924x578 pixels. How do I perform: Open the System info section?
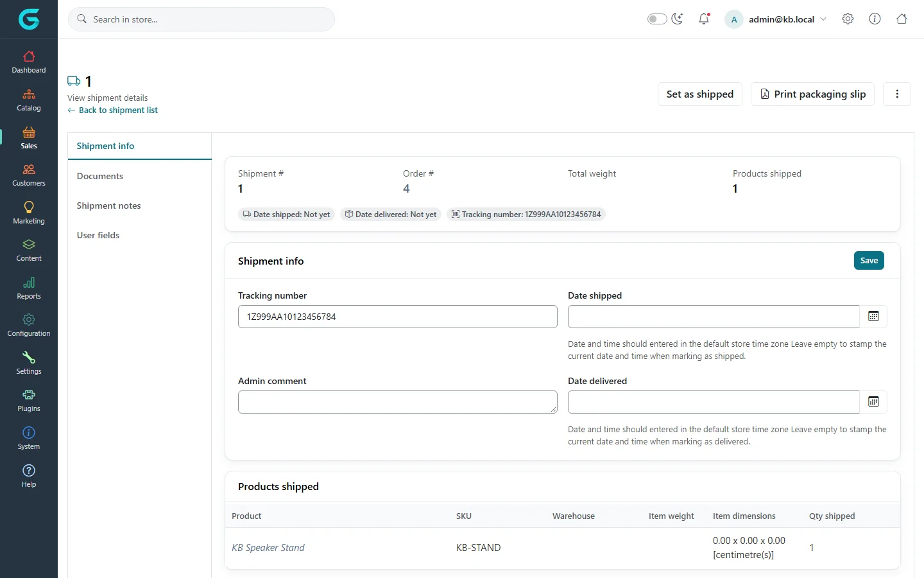pos(29,439)
